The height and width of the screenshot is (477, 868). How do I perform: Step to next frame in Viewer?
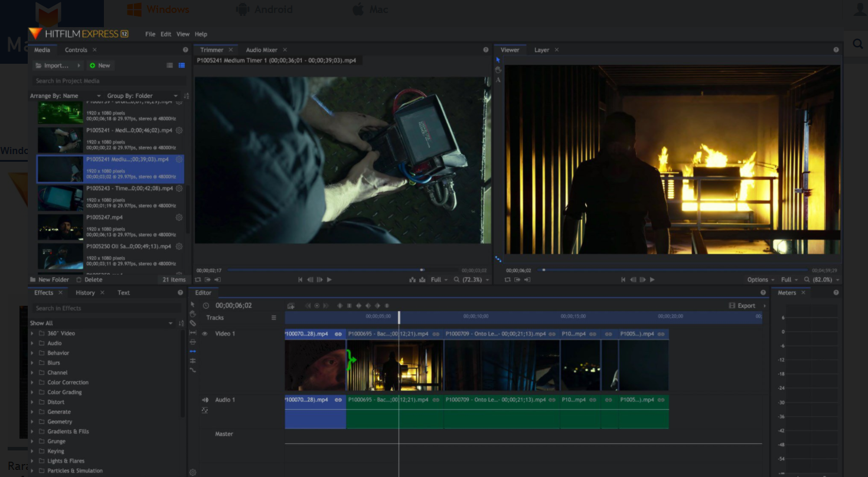tap(642, 280)
